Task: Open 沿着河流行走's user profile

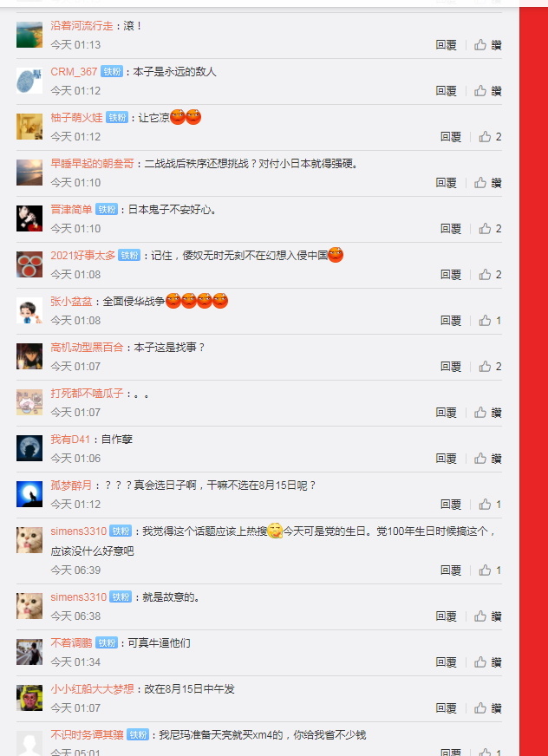Action: 82,26
